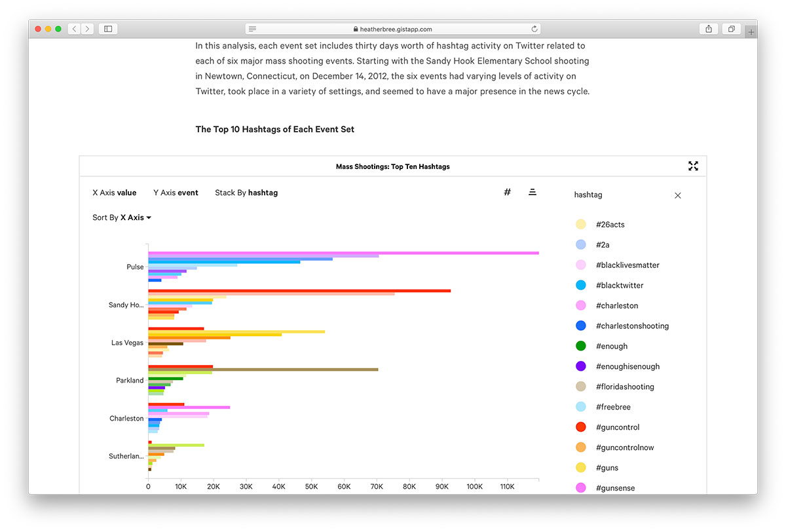Open the Reader view icon in address bar
The width and height of the screenshot is (786, 532).
pyautogui.click(x=253, y=29)
